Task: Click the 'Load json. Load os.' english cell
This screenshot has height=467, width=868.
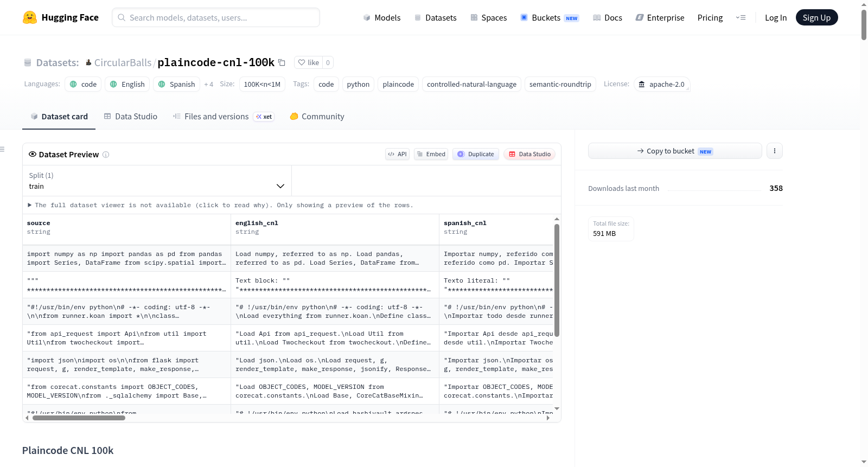Action: coord(335,364)
